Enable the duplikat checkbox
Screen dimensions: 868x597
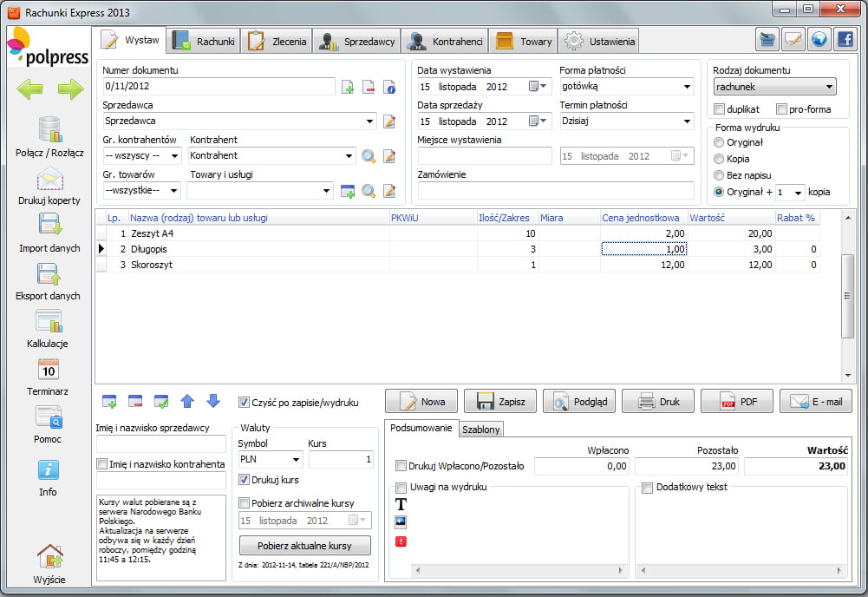click(720, 109)
